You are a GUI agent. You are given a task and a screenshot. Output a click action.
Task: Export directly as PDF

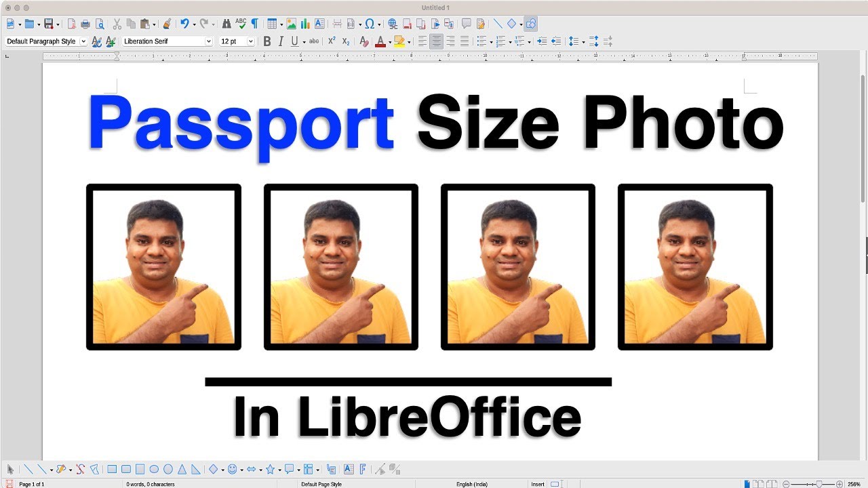[x=72, y=24]
